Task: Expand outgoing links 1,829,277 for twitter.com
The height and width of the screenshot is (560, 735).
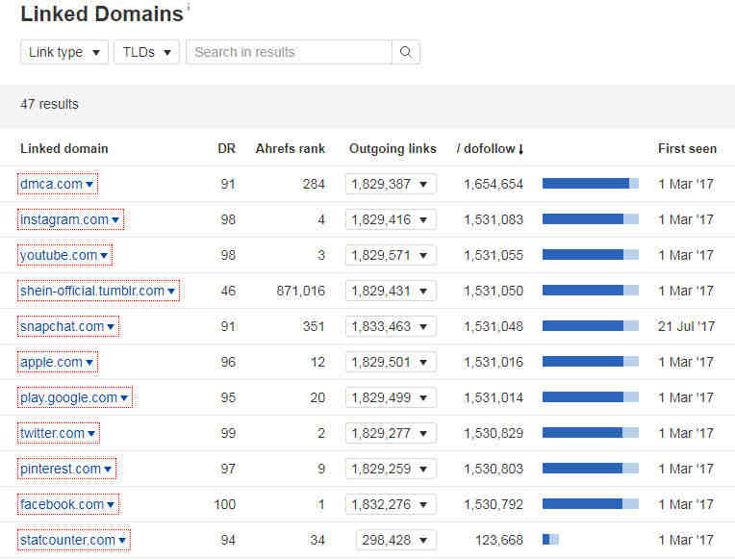Action: (x=391, y=433)
